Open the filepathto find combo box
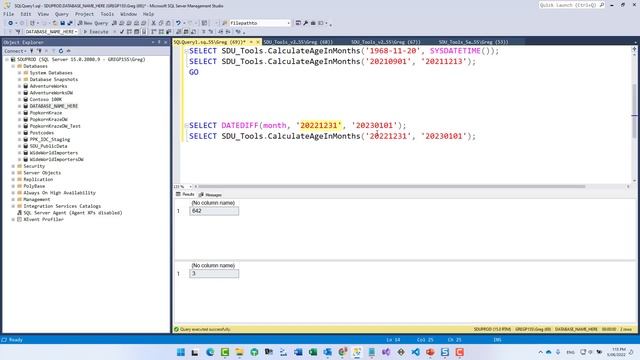 click(x=260, y=23)
